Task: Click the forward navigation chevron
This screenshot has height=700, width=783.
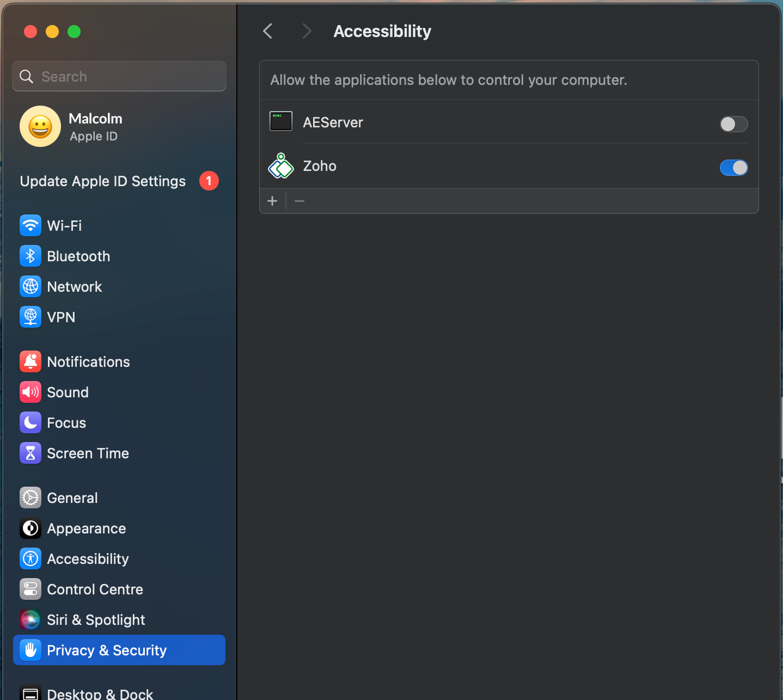Action: click(307, 31)
